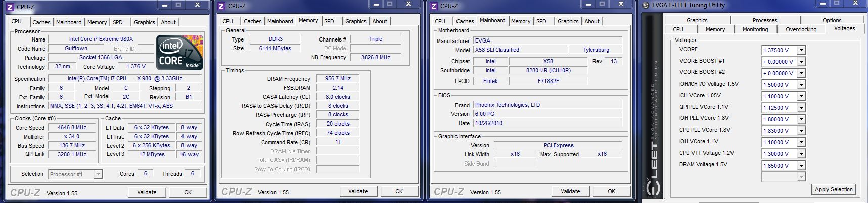Click the empty Side Band field
868x203 pixels.
(515, 164)
